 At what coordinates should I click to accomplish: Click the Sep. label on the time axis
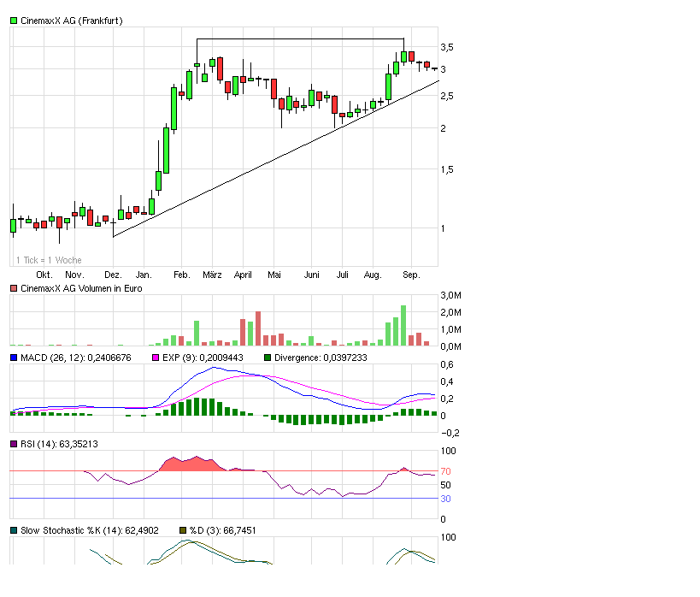coord(411,275)
